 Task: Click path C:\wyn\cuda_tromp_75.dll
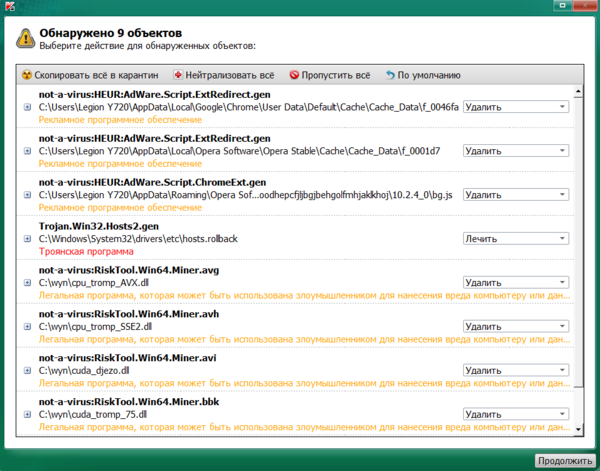click(93, 414)
